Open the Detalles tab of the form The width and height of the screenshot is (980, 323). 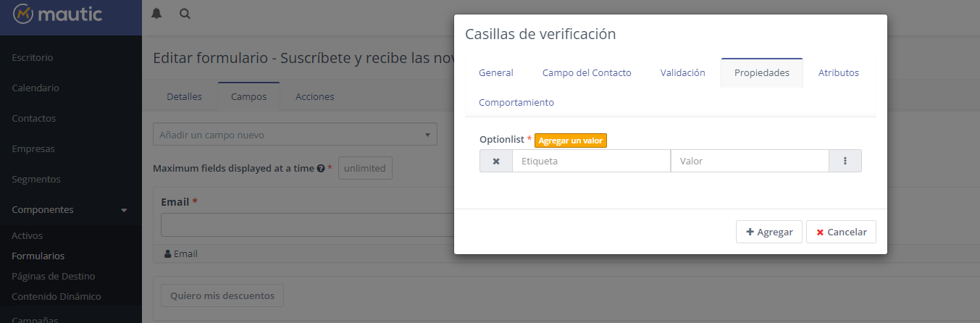coord(184,96)
